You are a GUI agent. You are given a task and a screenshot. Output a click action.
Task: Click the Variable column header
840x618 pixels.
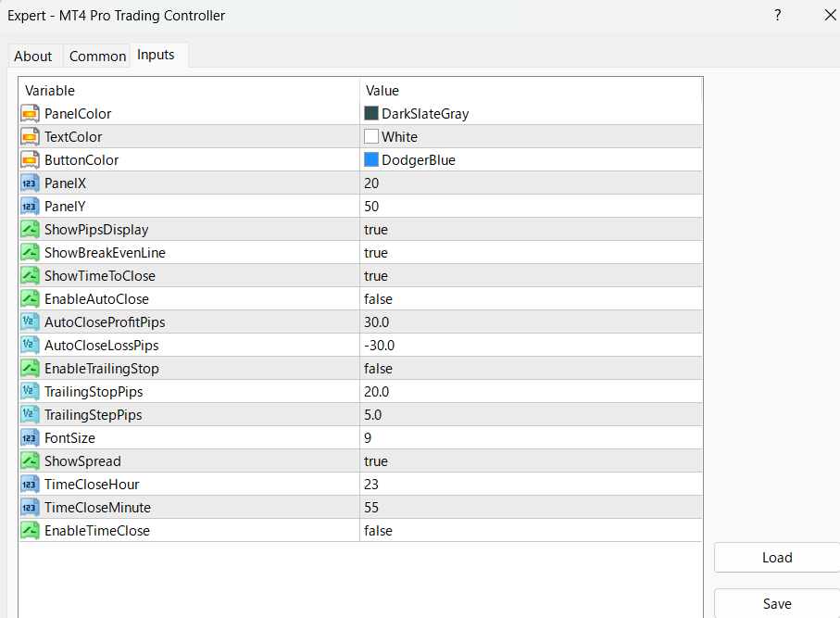pyautogui.click(x=50, y=91)
